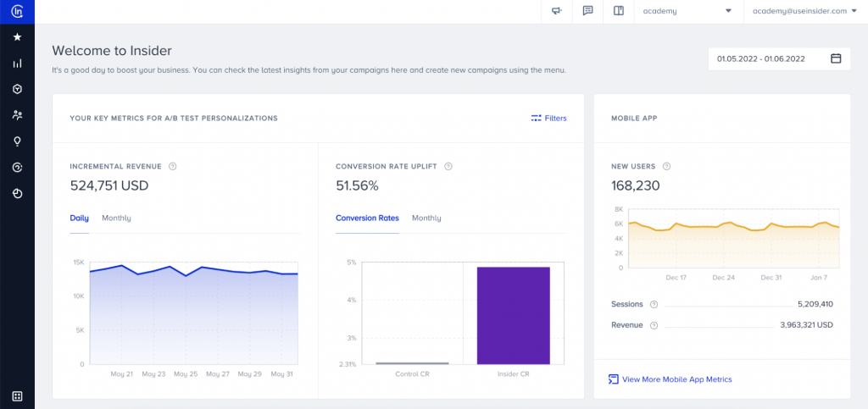The width and height of the screenshot is (868, 409).
Task: Open the chat message icon in top bar
Action: (587, 11)
